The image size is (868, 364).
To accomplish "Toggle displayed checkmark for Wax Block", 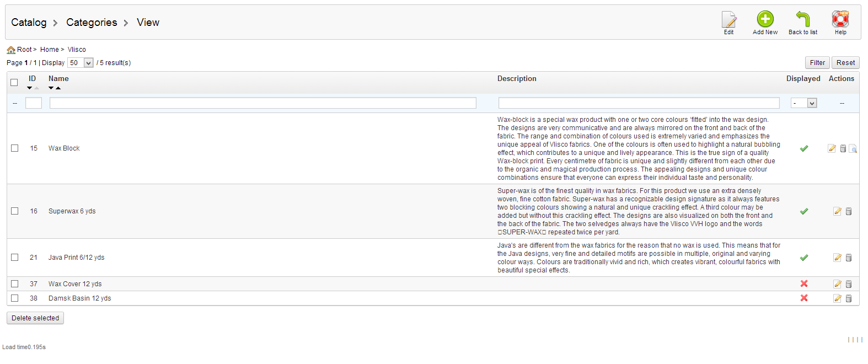I will point(804,148).
